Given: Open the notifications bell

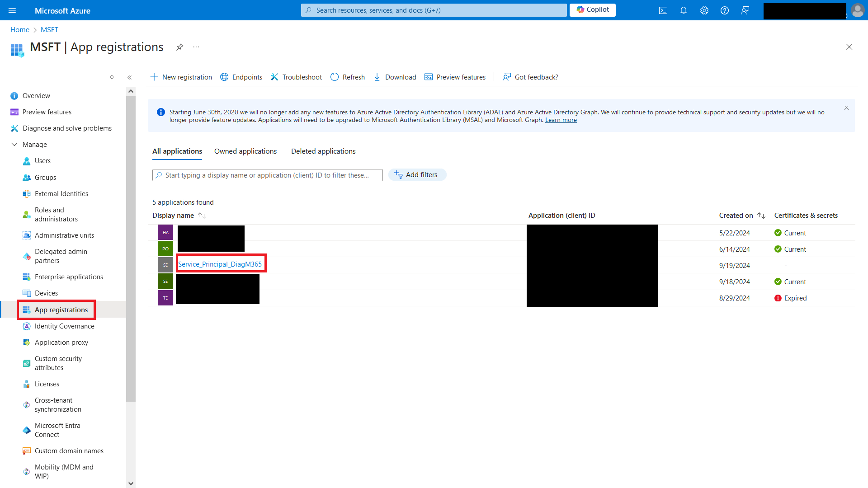Looking at the screenshot, I should tap(684, 10).
